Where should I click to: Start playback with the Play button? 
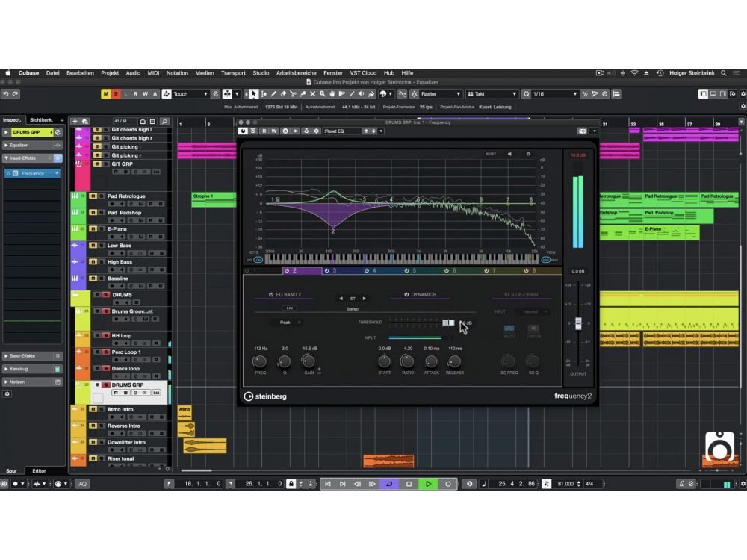click(x=428, y=484)
